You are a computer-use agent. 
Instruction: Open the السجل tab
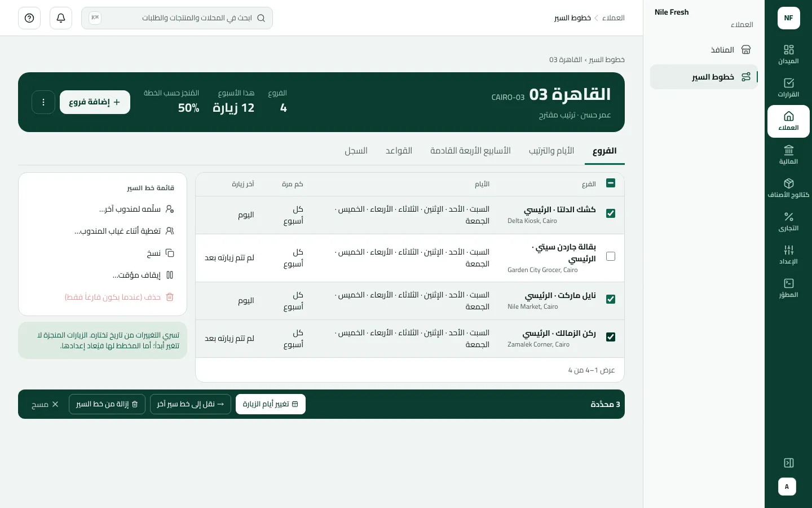coord(356,151)
